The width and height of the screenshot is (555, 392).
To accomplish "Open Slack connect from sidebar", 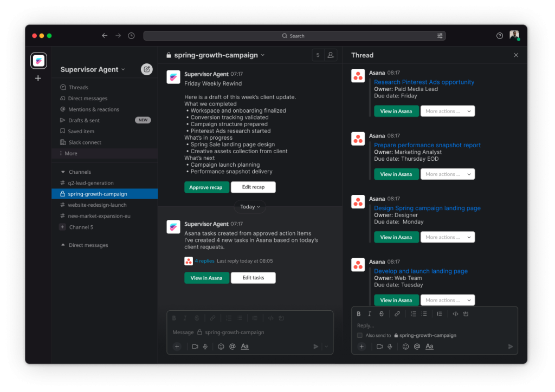I will 85,142.
